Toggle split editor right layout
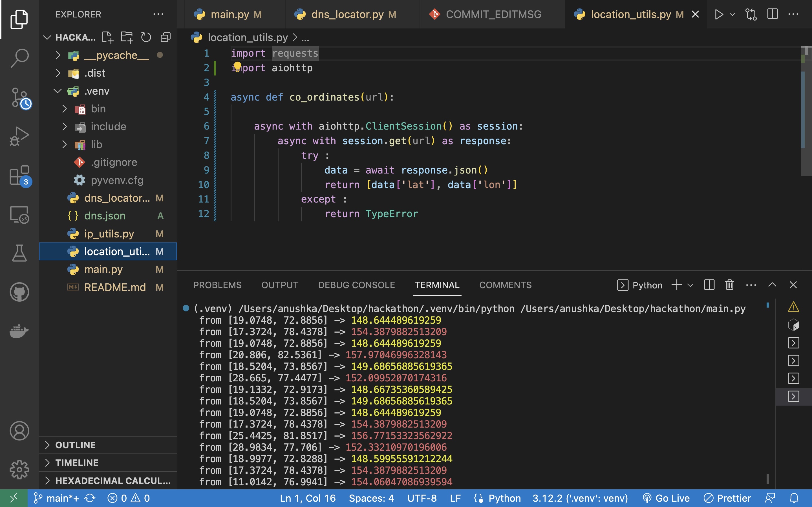 (x=773, y=14)
